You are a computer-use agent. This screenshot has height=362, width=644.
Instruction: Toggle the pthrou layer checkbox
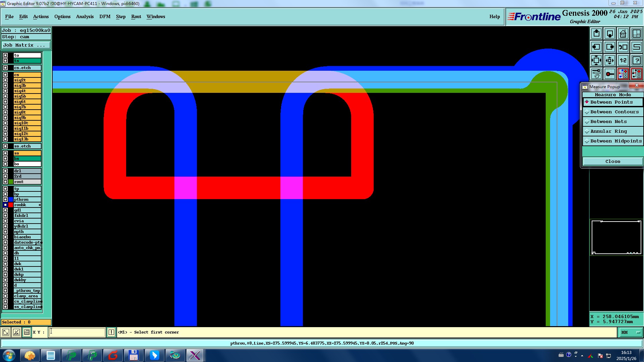[x=5, y=199]
